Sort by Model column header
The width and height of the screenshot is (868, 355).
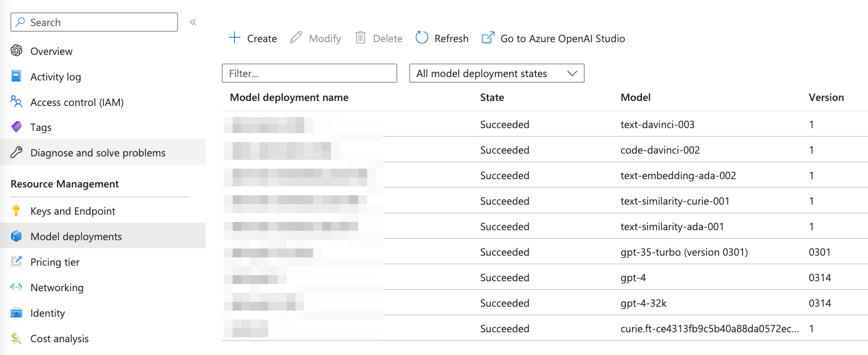635,97
